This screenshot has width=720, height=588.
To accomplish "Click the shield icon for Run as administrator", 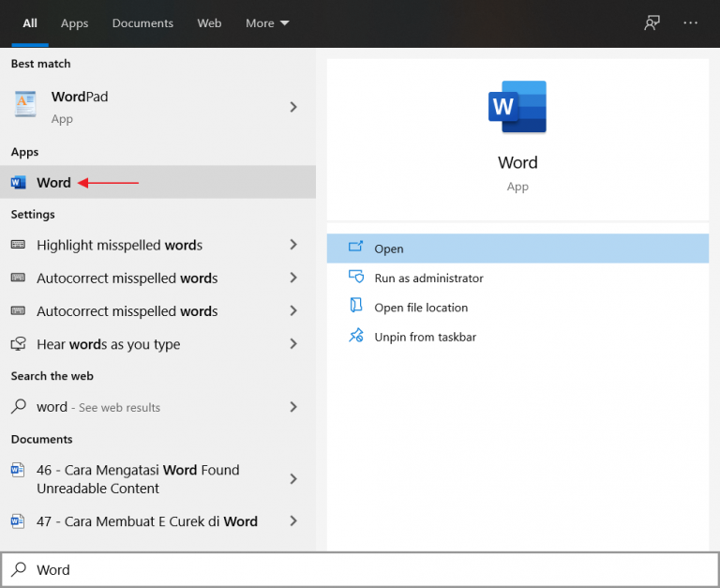I will click(356, 277).
